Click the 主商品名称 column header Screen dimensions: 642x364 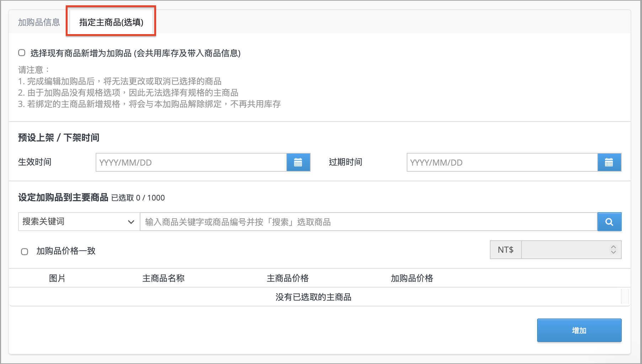(164, 278)
